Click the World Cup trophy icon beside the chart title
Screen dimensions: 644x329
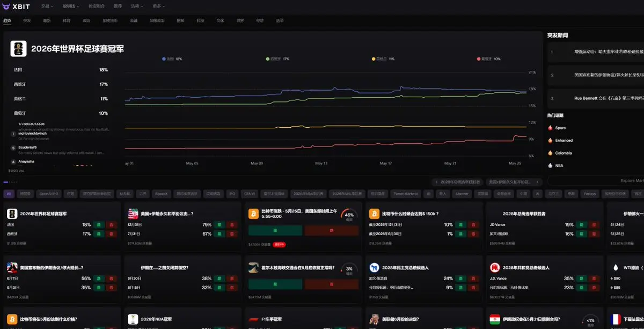click(19, 48)
